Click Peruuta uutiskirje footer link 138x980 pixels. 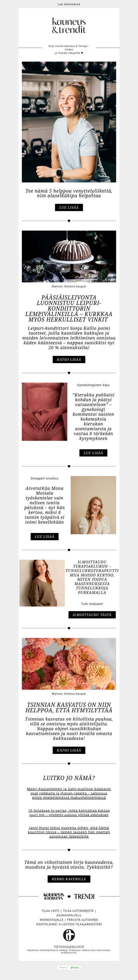[x=82, y=920]
